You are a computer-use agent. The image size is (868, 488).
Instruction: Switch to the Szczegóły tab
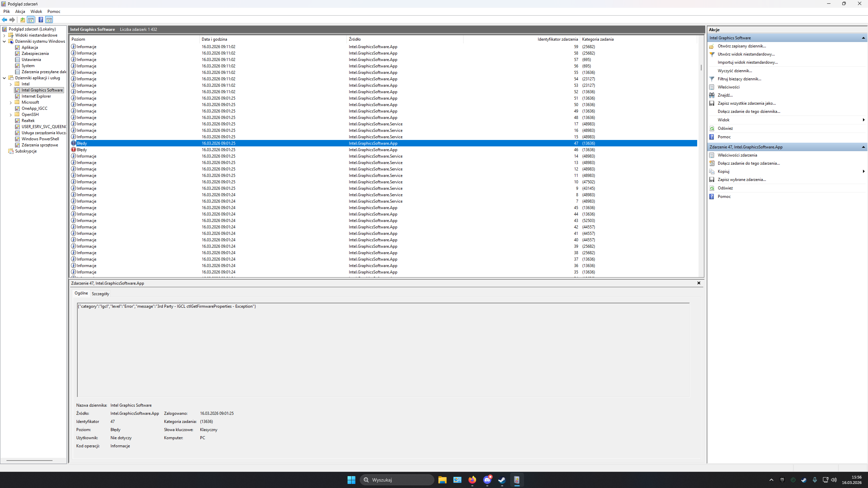pyautogui.click(x=100, y=294)
